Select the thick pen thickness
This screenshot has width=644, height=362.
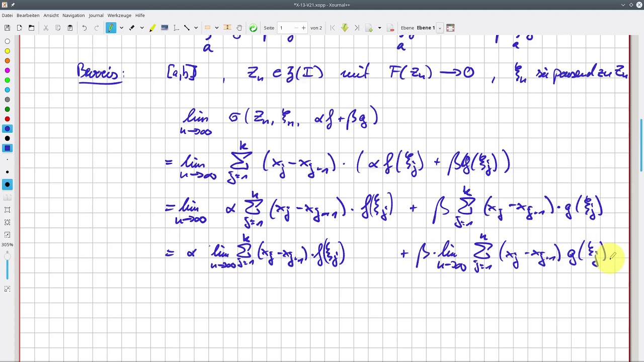(7, 185)
